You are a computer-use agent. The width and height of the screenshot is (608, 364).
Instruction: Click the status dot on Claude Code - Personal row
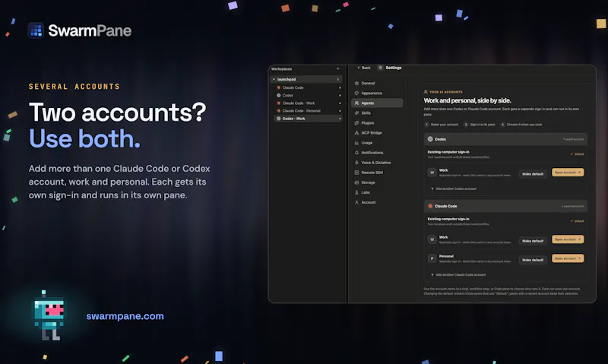[x=340, y=111]
